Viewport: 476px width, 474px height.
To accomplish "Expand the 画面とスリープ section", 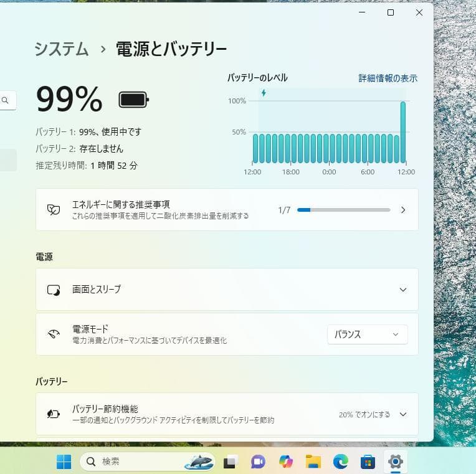I will pyautogui.click(x=403, y=290).
